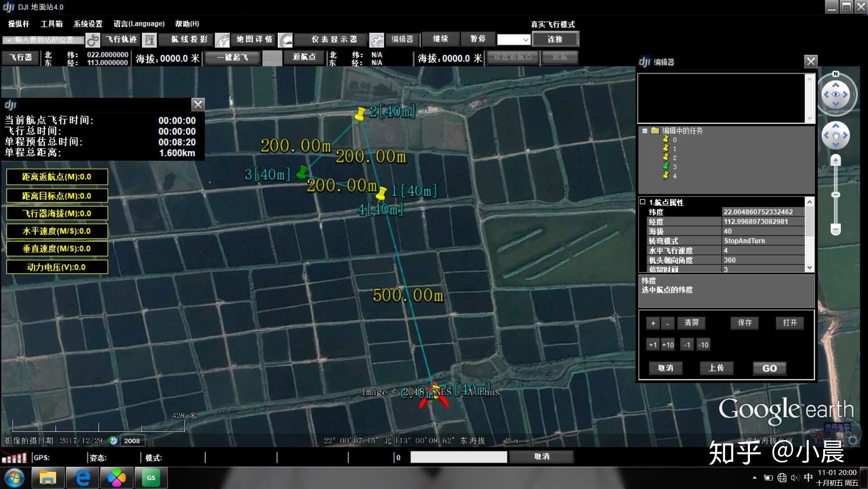The height and width of the screenshot is (489, 868).
Task: Click the +10 increment button
Action: pyautogui.click(x=668, y=345)
